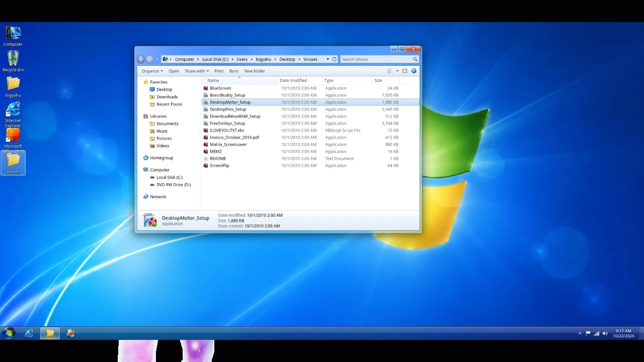
Task: Click Print in the Explorer toolbar
Action: point(219,71)
